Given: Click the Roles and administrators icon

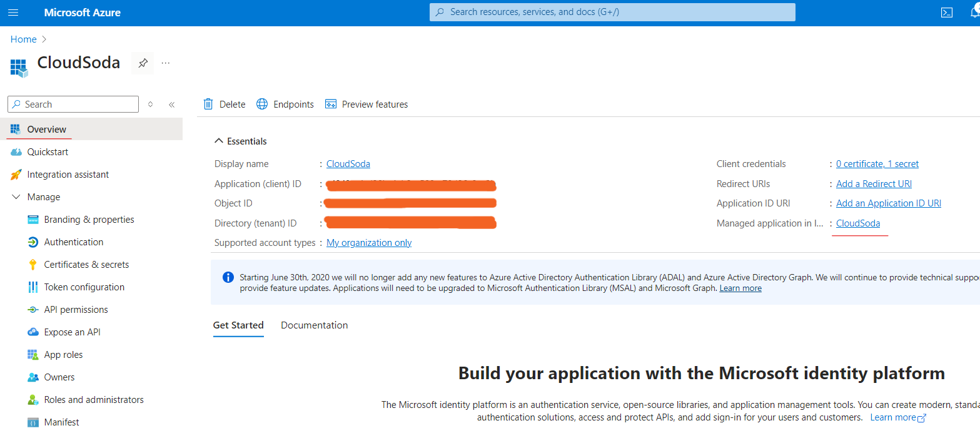Looking at the screenshot, I should 33,400.
